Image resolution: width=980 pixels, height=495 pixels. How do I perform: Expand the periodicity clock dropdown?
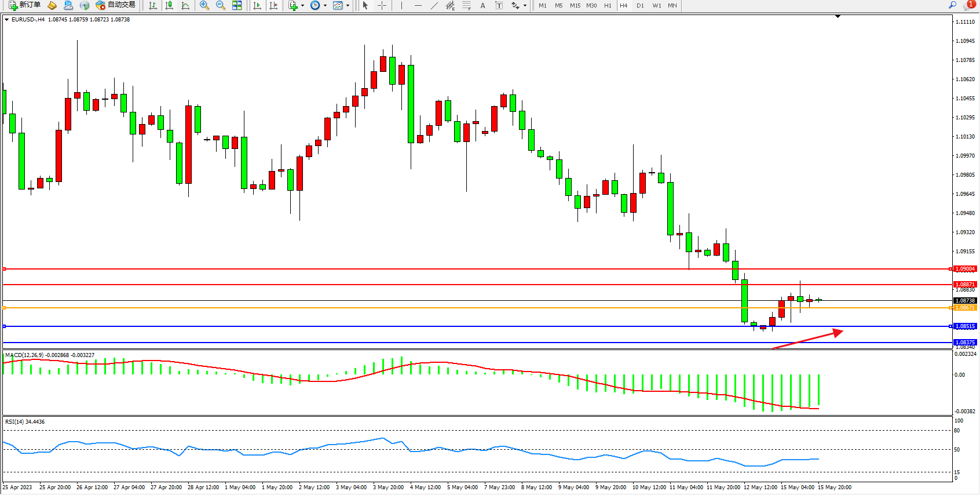click(325, 6)
